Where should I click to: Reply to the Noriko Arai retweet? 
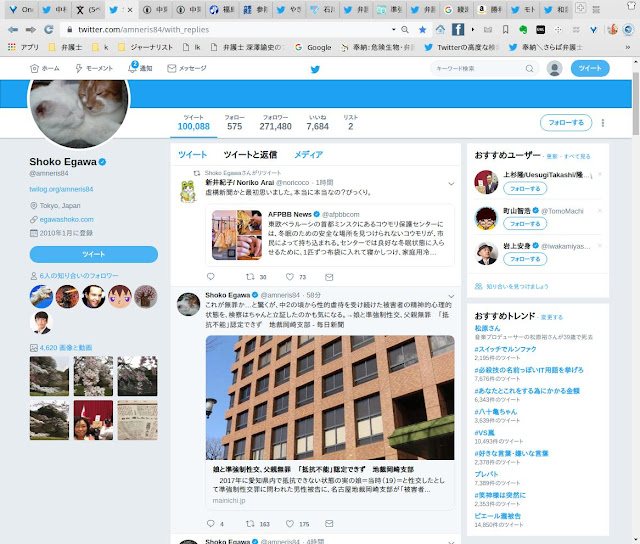[211, 277]
